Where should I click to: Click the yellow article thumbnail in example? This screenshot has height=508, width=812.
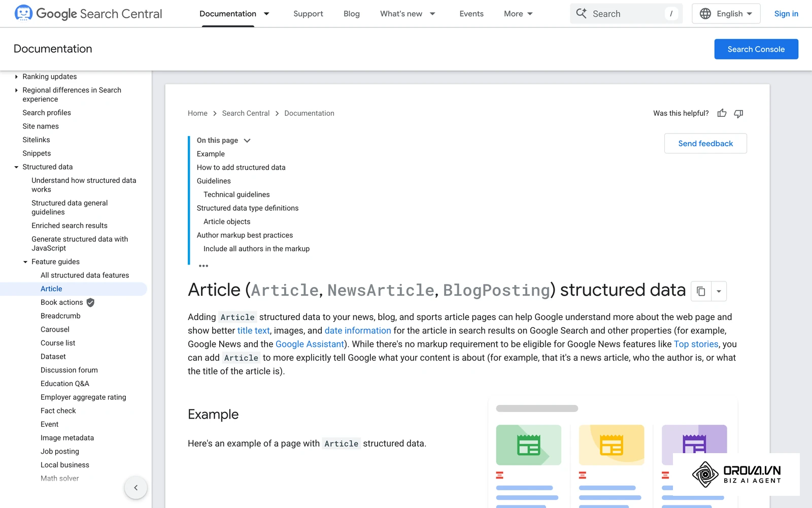coord(612,445)
